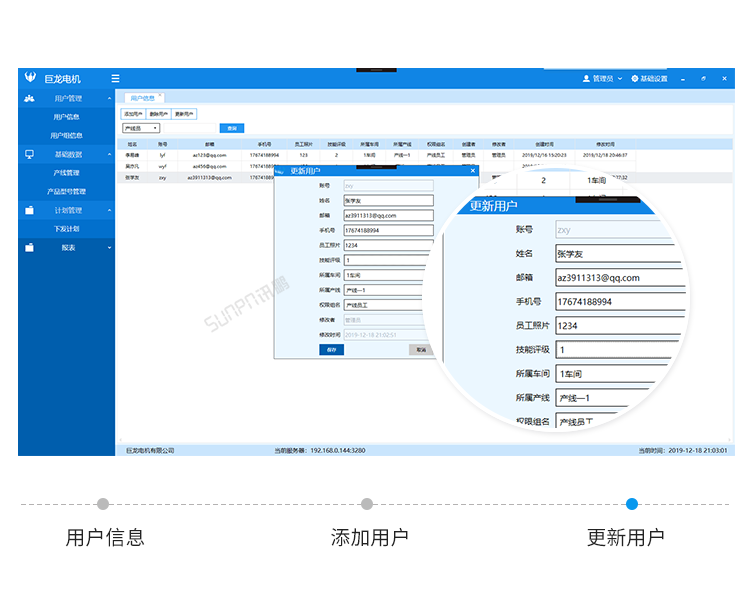Image resolution: width=750 pixels, height=589 pixels.
Task: Expand the 报表 sidebar section arrow
Action: click(110, 247)
